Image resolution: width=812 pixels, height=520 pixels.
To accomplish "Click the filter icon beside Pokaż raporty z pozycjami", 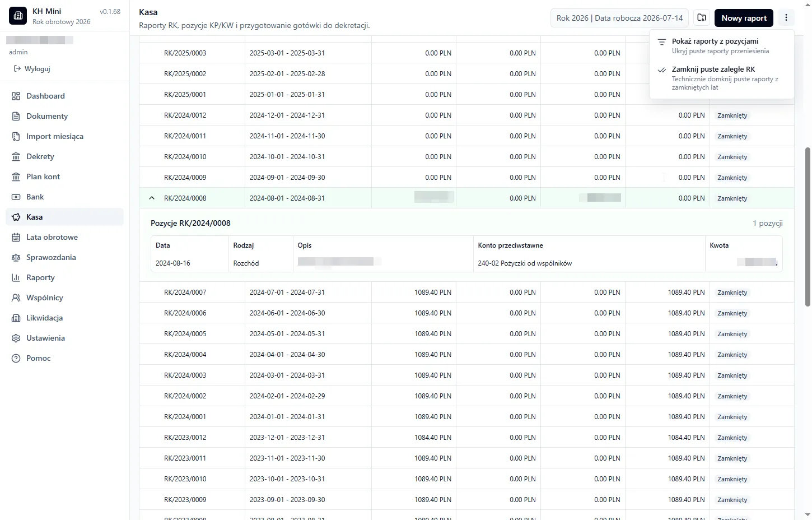I will point(662,42).
